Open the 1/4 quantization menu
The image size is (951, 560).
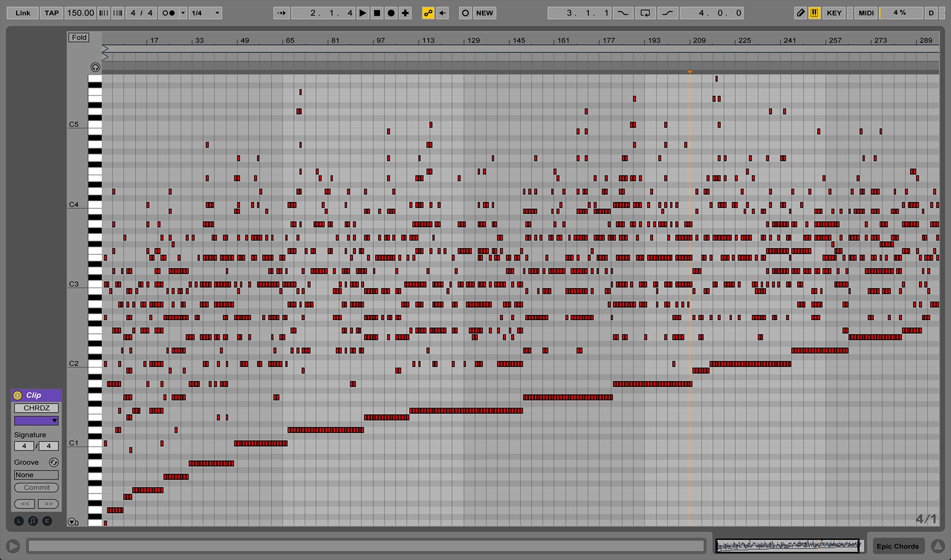(205, 13)
